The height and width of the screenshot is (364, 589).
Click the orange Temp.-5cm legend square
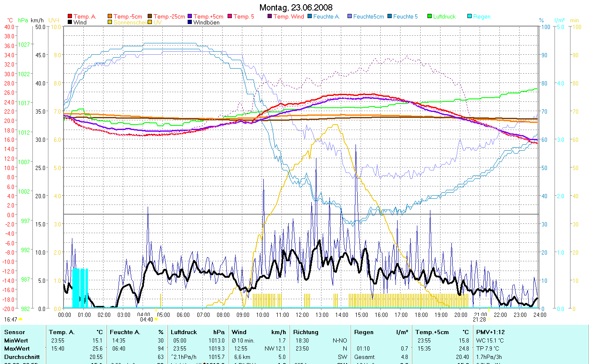[110, 16]
